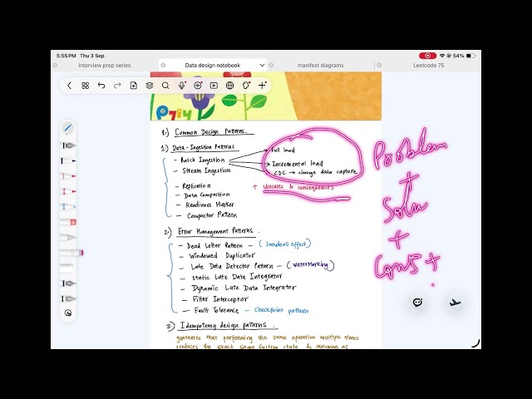Expand more options with the plus icon
The height and width of the screenshot is (399, 532).
tap(262, 86)
